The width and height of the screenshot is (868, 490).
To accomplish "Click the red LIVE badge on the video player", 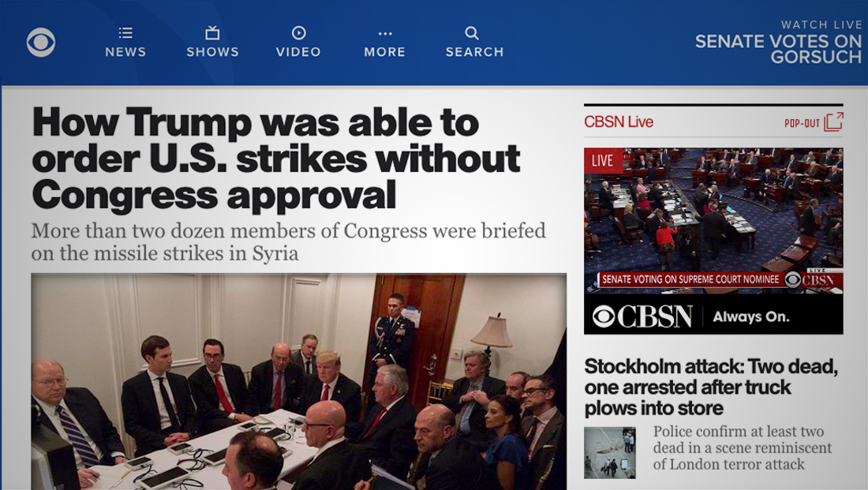I will click(x=602, y=159).
